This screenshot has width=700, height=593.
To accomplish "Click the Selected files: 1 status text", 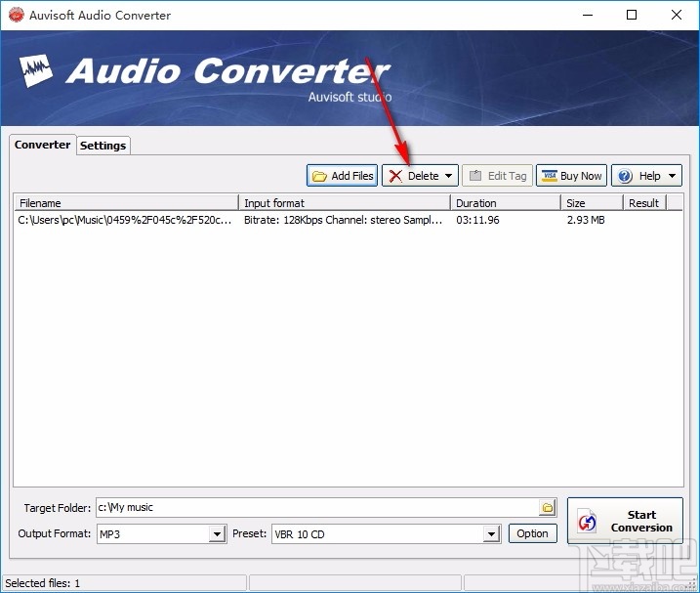I will pos(42,583).
